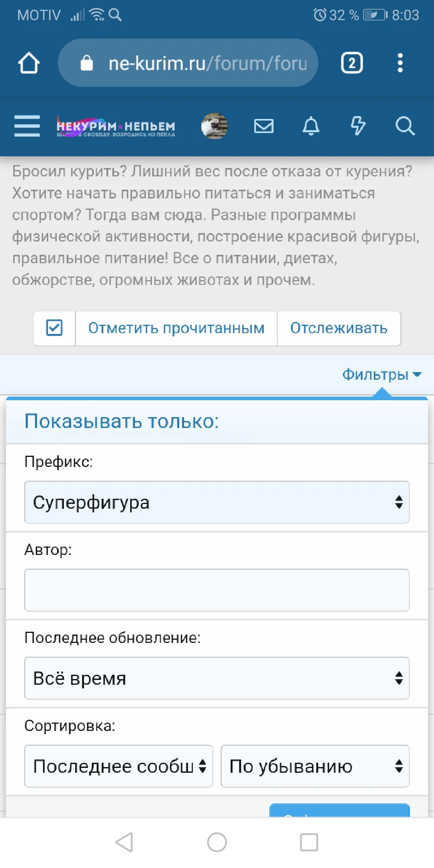Open private messages envelope icon

(264, 126)
